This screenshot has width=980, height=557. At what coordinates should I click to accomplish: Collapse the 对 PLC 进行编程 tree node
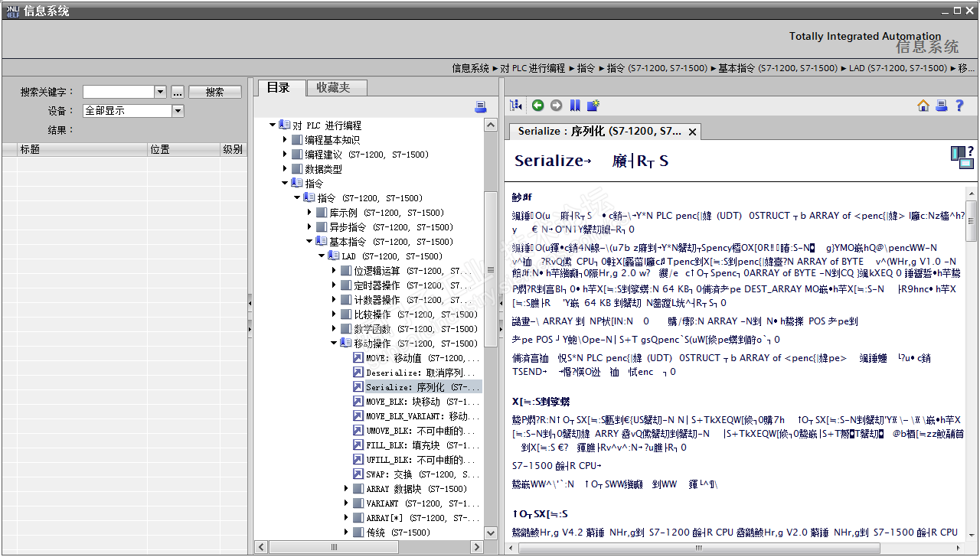[x=273, y=125]
